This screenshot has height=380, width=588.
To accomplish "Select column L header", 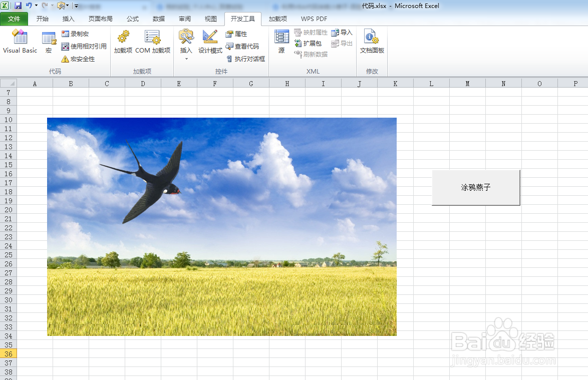I will click(x=431, y=84).
